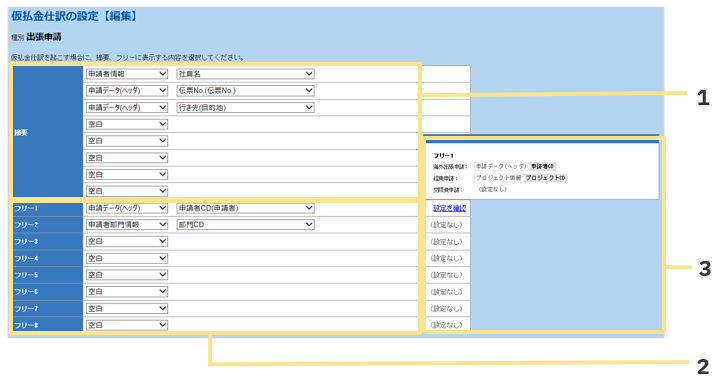Viewport: 721px width, 381px height.
Task: Open the first 空白 dropdown in 摘要
Action: [126, 124]
